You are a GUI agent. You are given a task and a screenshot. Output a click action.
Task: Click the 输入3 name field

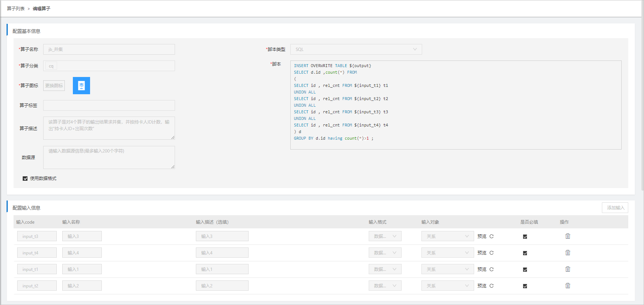click(x=82, y=236)
